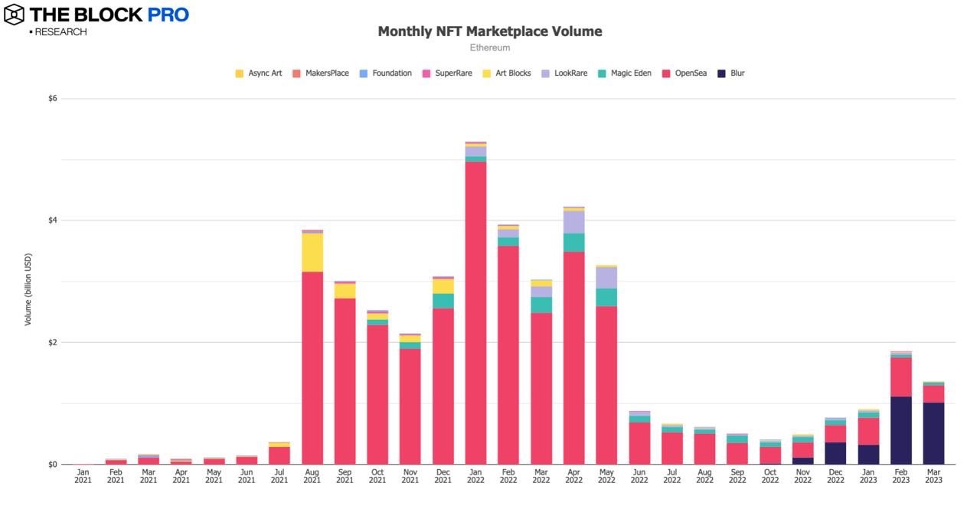This screenshot has height=509, width=980.
Task: Click the Blur segment in Feb 2023 bar
Action: pos(900,430)
